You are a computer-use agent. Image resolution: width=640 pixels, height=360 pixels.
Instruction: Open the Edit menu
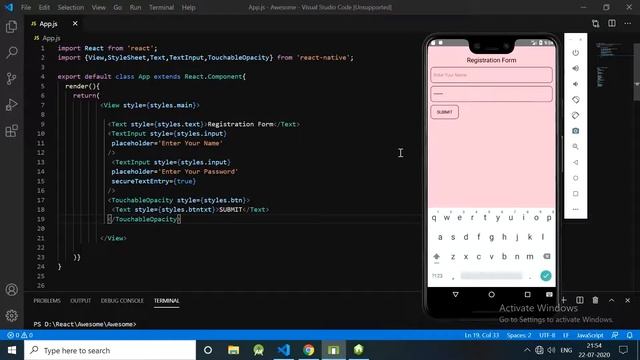44,7
